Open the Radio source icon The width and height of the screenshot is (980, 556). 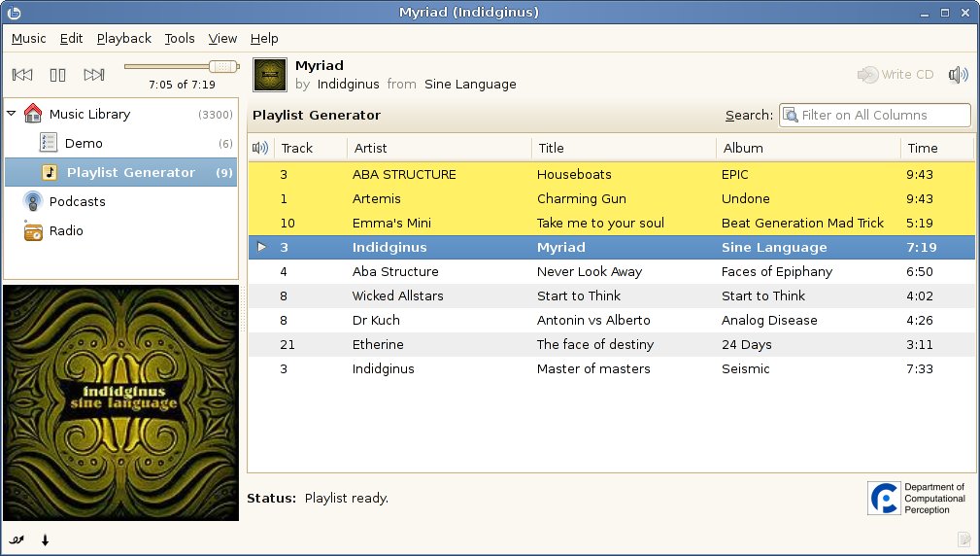tap(32, 230)
